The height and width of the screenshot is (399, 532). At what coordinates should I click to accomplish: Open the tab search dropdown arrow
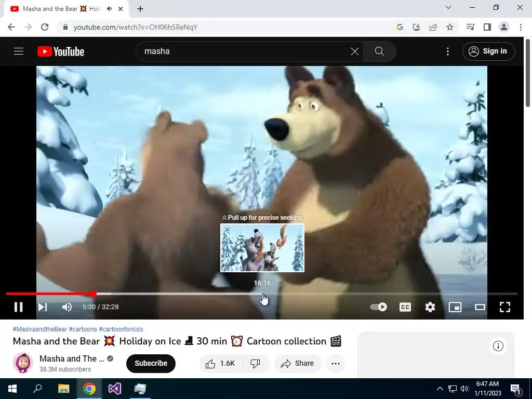448,7
